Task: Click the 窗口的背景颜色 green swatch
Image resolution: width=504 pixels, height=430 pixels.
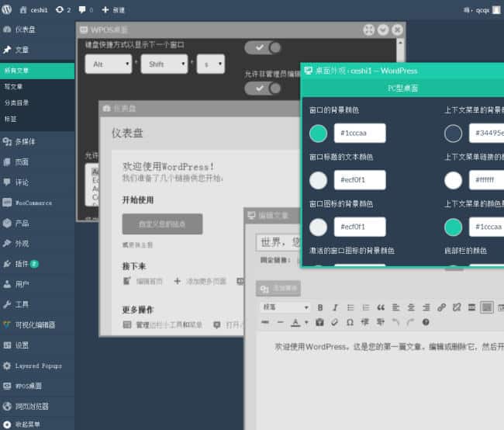Action: click(318, 134)
